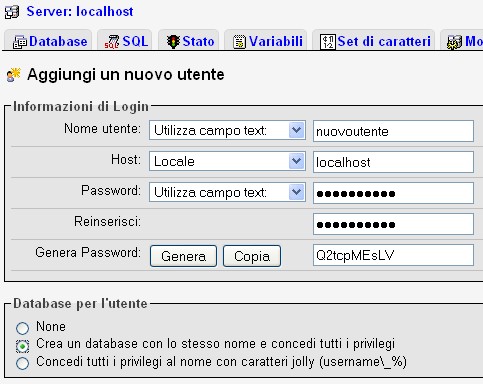Click the traffic light Stato icon

tap(173, 42)
